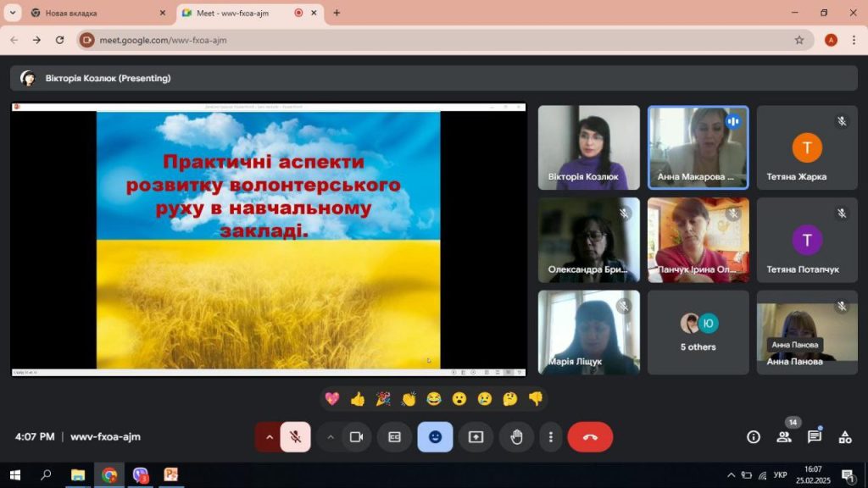Unmute the microphone
This screenshot has height=488, width=868.
coord(295,437)
